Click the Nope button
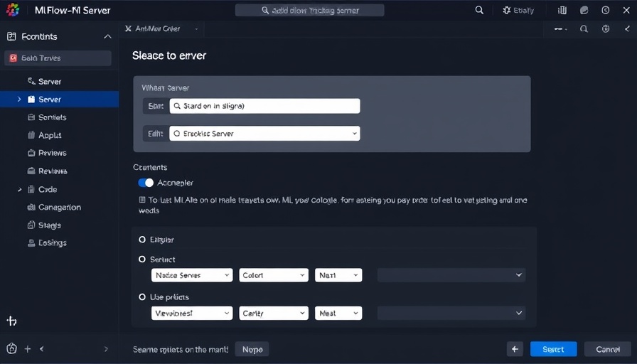The height and width of the screenshot is (364, 637). pyautogui.click(x=252, y=349)
